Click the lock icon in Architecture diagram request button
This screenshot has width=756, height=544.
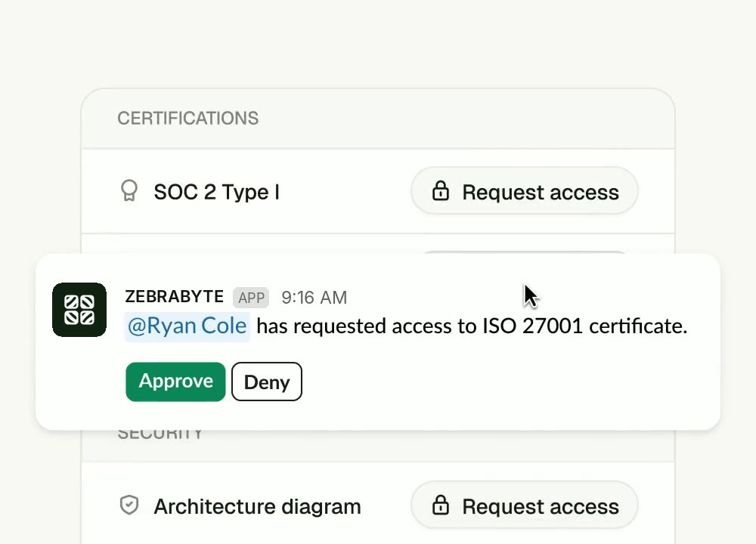coord(440,505)
